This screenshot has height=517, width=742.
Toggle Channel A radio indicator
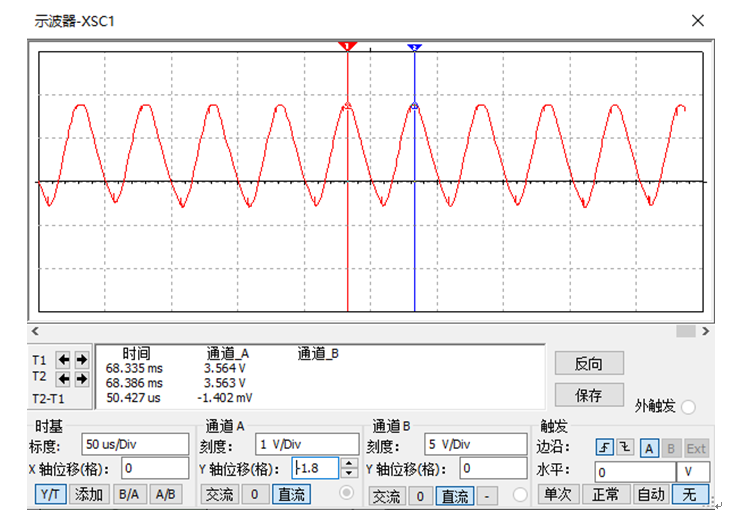pos(346,493)
